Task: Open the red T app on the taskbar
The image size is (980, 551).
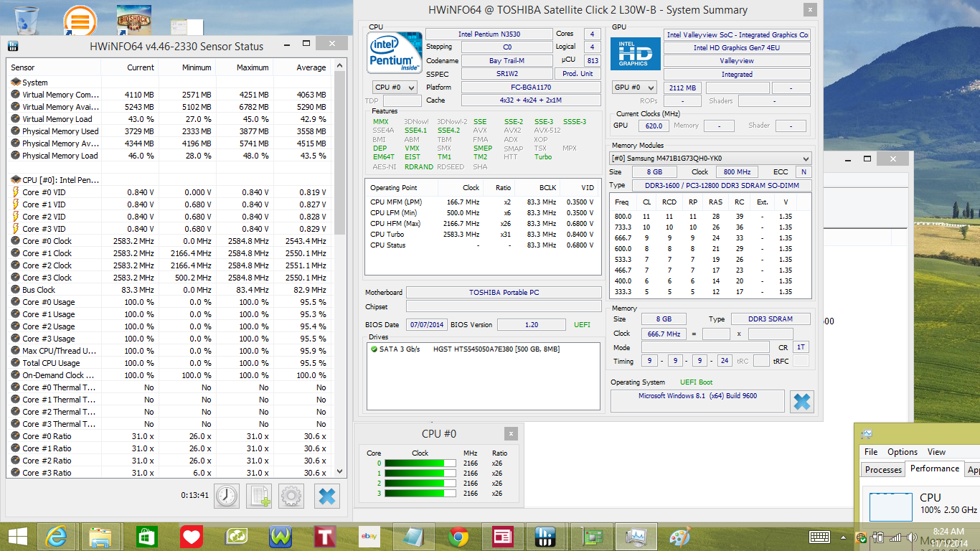Action: 325,537
